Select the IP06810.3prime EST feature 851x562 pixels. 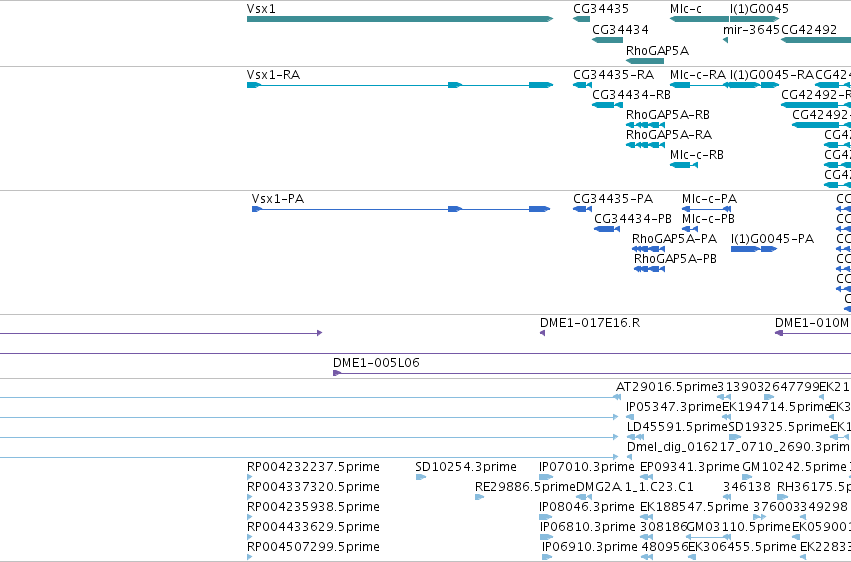pyautogui.click(x=545, y=538)
